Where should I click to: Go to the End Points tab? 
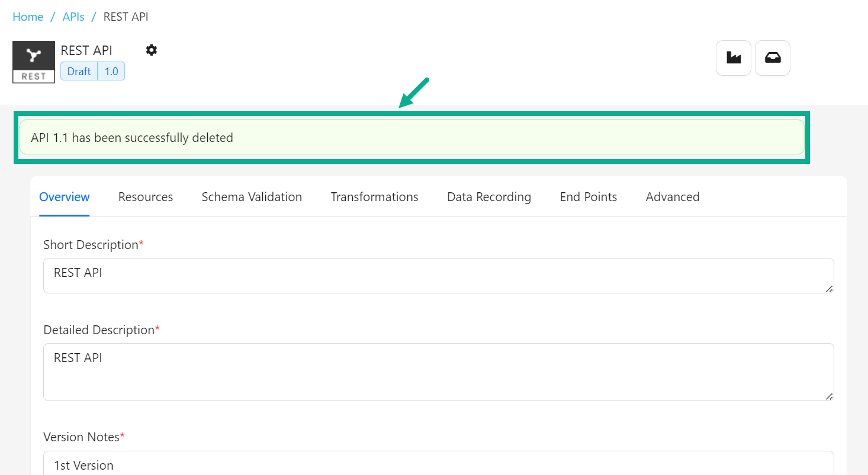589,197
